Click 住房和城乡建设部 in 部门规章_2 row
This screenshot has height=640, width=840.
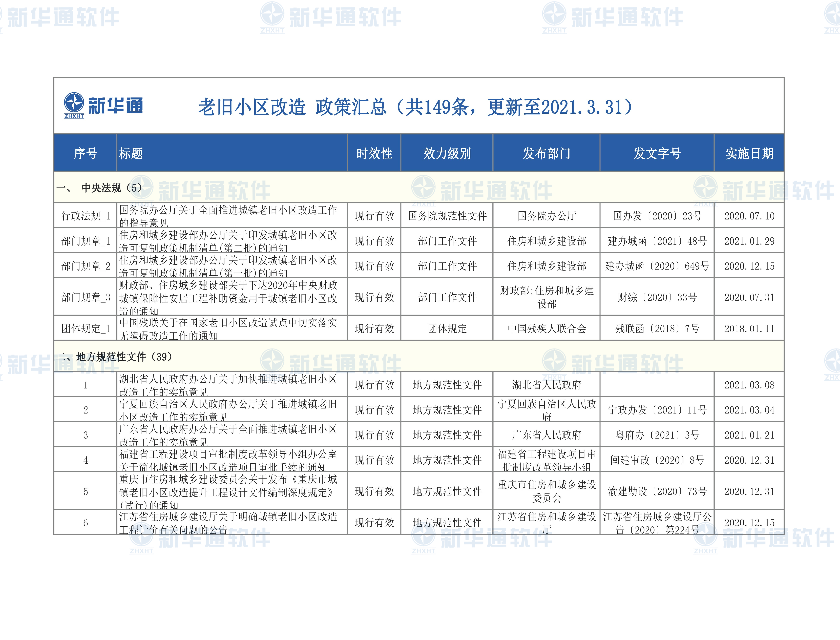point(547,266)
